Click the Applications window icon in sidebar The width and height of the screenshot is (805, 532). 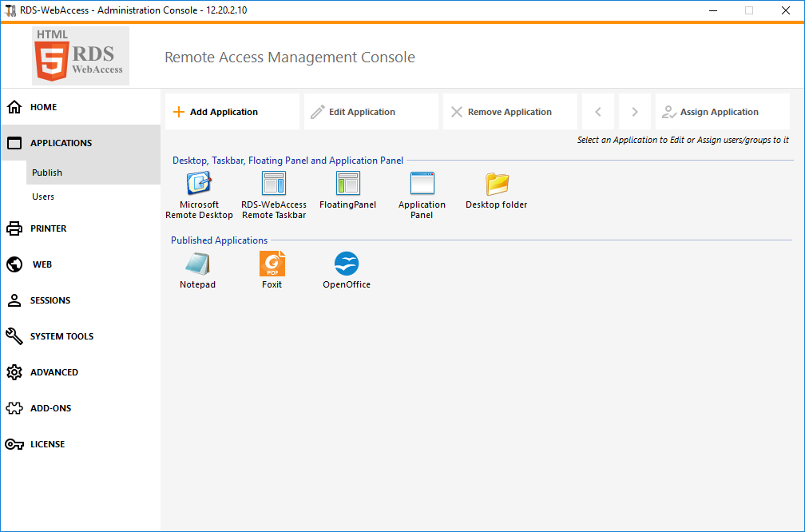[x=14, y=143]
